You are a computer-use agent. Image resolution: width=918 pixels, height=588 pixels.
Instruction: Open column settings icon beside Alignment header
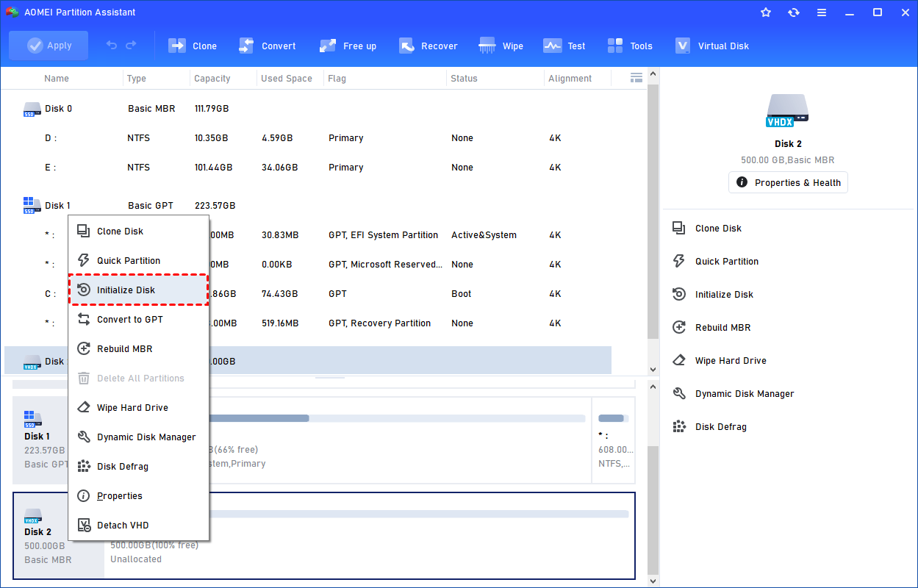tap(636, 78)
